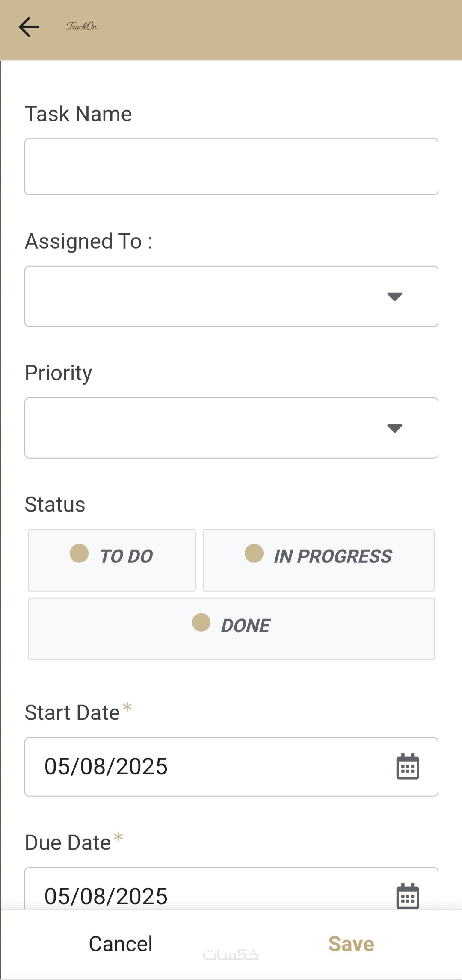This screenshot has height=980, width=462.
Task: Select the DONE status option
Action: [x=231, y=629]
